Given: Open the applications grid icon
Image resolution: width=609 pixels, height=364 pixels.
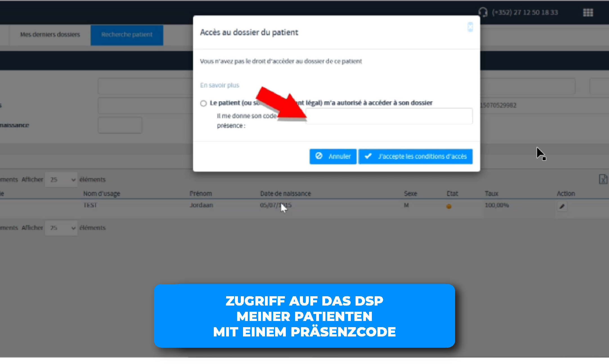Looking at the screenshot, I should point(588,13).
